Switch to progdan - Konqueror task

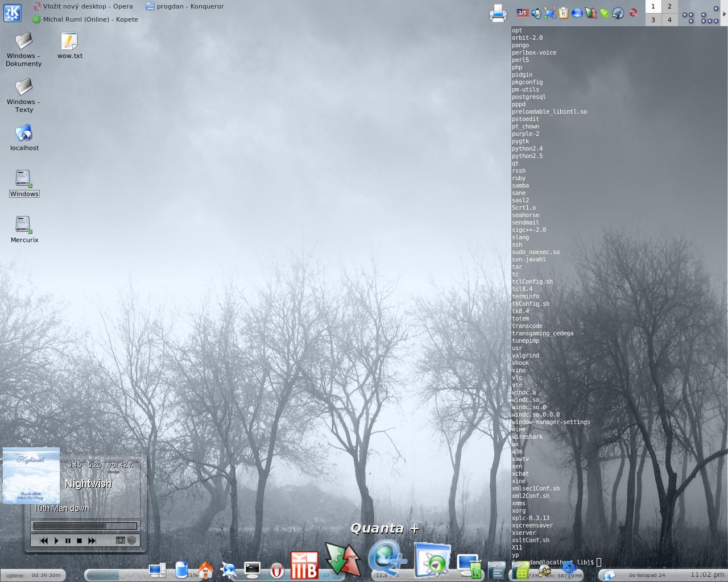point(185,6)
